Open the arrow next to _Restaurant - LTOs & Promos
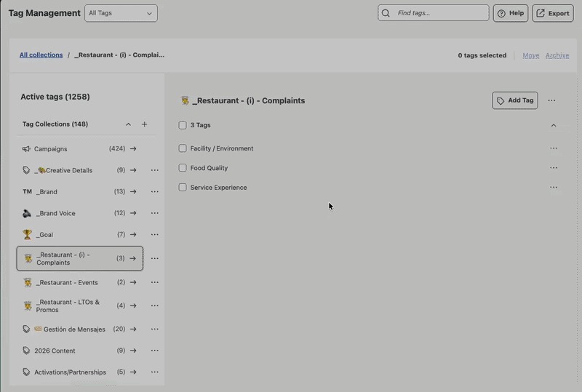Screen dimensions: 582x392 (133, 305)
